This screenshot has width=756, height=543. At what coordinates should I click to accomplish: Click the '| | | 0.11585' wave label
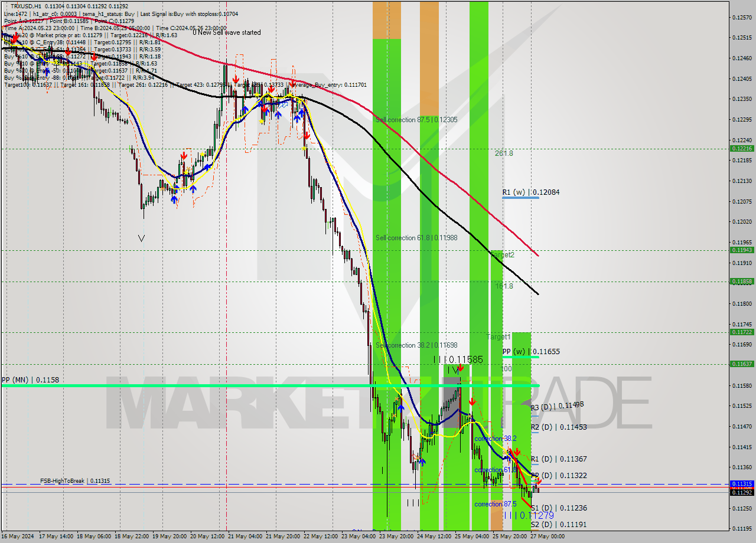[458, 359]
